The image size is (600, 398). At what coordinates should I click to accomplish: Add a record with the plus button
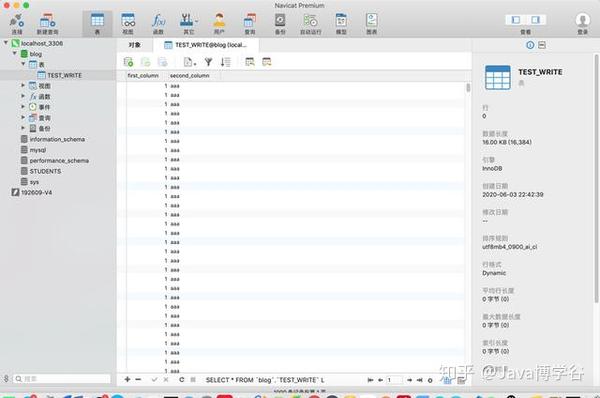coord(127,380)
